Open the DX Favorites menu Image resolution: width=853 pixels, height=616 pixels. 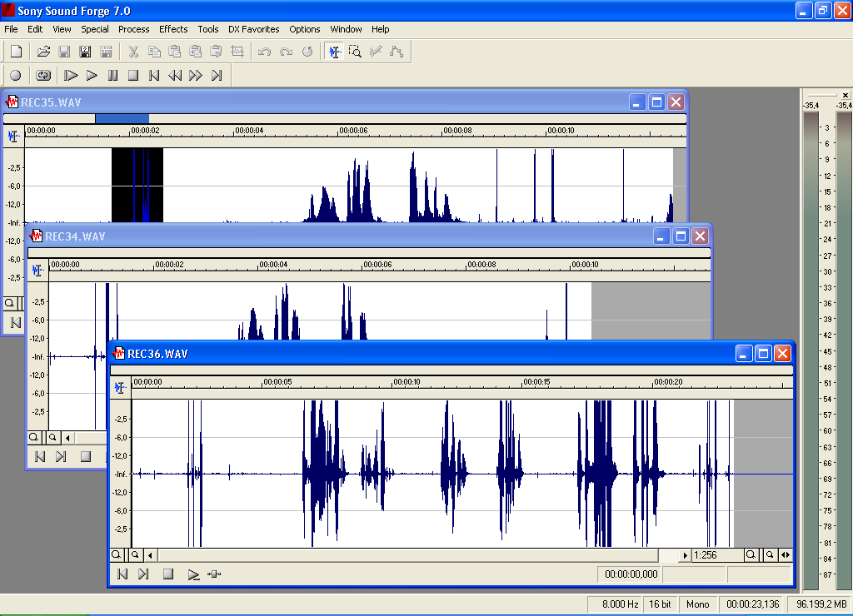click(x=253, y=29)
